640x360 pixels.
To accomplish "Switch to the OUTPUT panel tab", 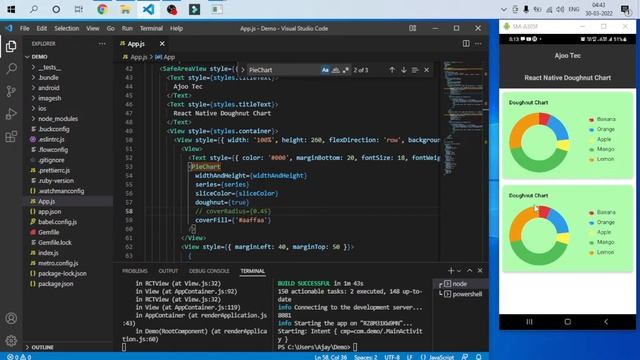I will point(168,271).
